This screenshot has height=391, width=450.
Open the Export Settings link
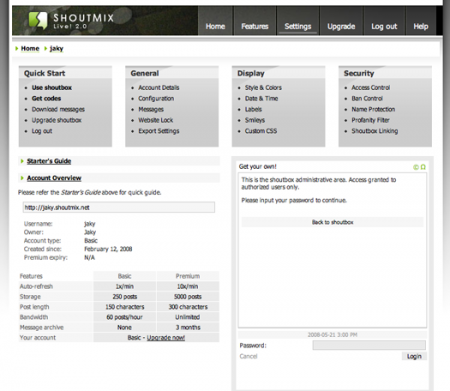click(x=159, y=131)
